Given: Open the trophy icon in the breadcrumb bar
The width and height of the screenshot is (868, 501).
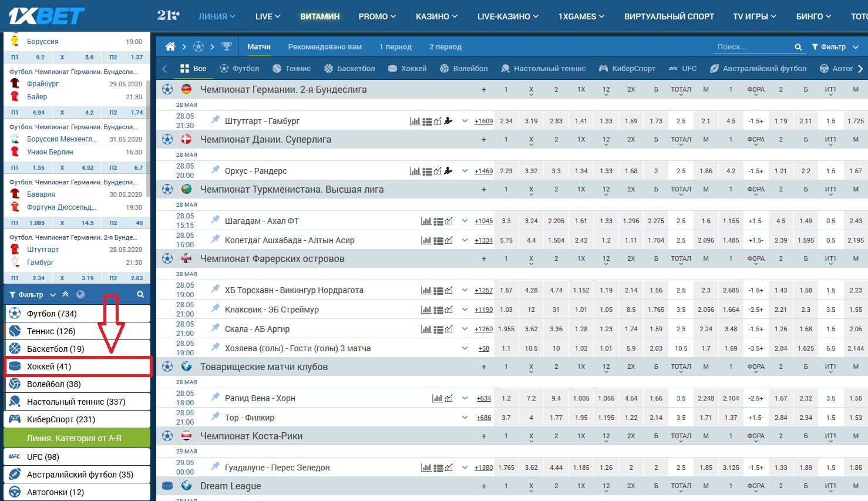Looking at the screenshot, I should point(227,46).
